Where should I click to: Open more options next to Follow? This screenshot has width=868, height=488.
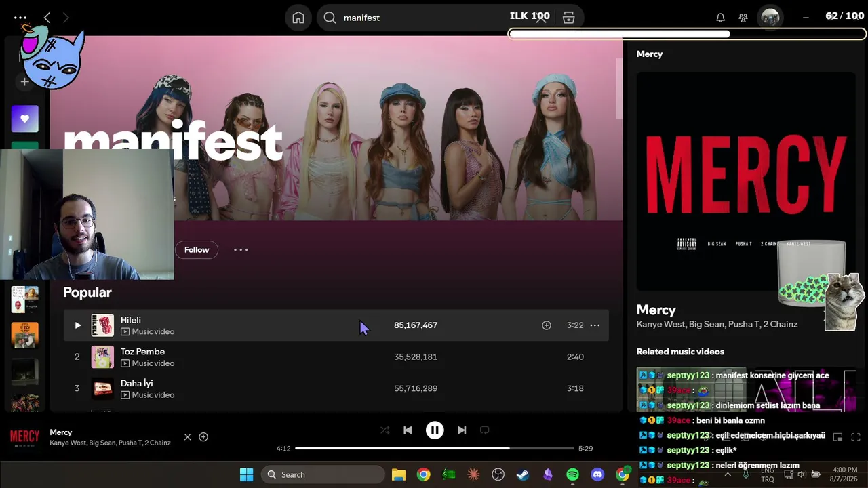(x=241, y=250)
